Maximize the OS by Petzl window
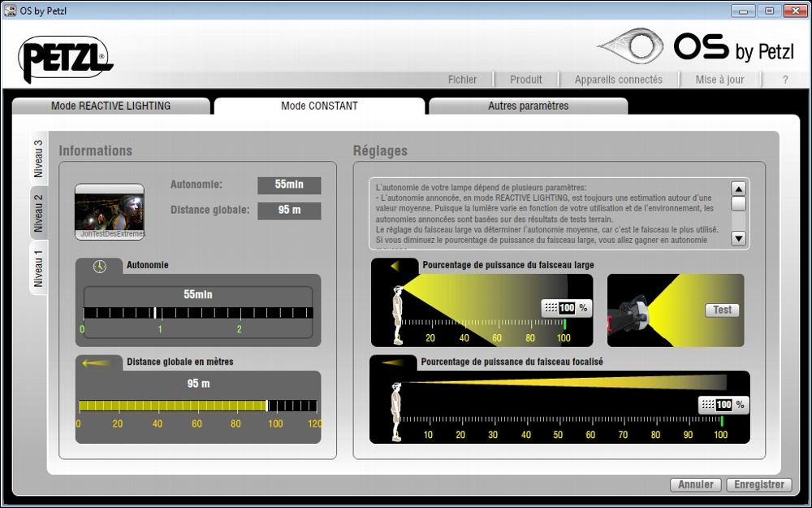Image resolution: width=812 pixels, height=508 pixels. click(x=769, y=11)
